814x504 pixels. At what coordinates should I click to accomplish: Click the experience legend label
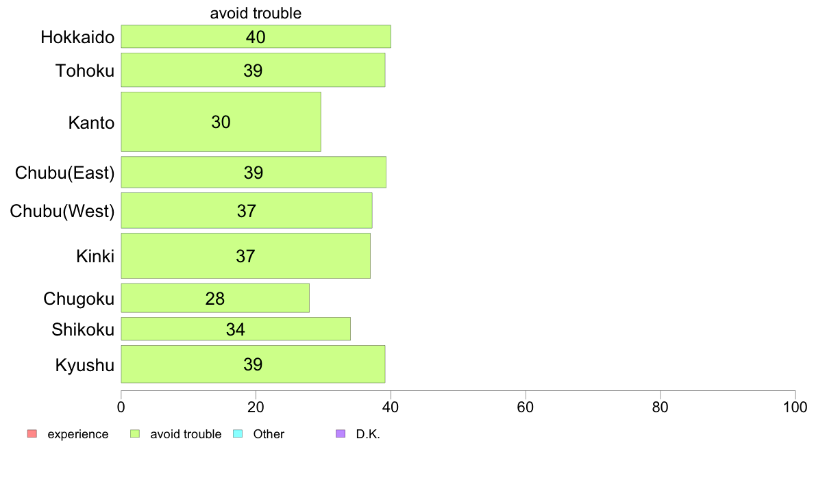click(78, 434)
